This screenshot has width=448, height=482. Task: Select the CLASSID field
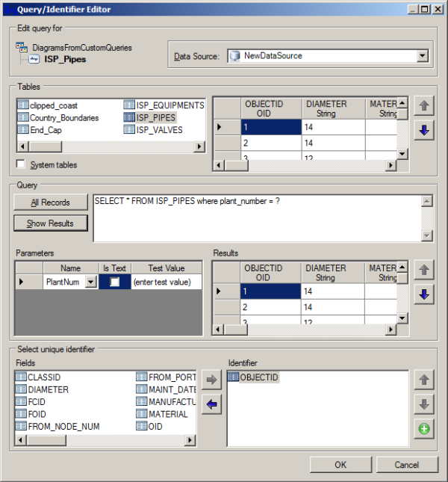pyautogui.click(x=38, y=377)
